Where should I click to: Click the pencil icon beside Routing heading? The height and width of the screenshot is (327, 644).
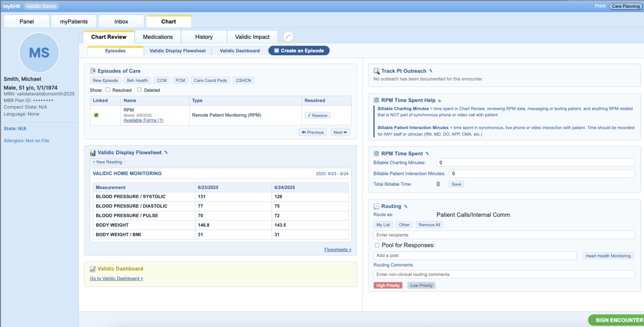coord(406,206)
